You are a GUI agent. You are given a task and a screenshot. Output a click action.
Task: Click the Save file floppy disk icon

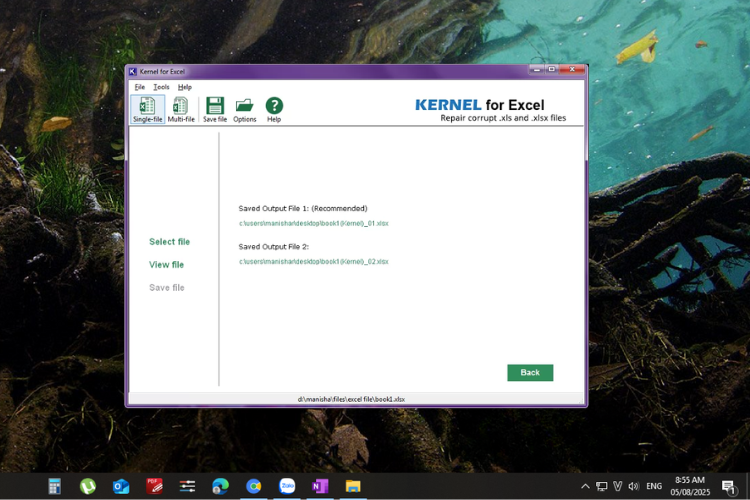(215, 109)
